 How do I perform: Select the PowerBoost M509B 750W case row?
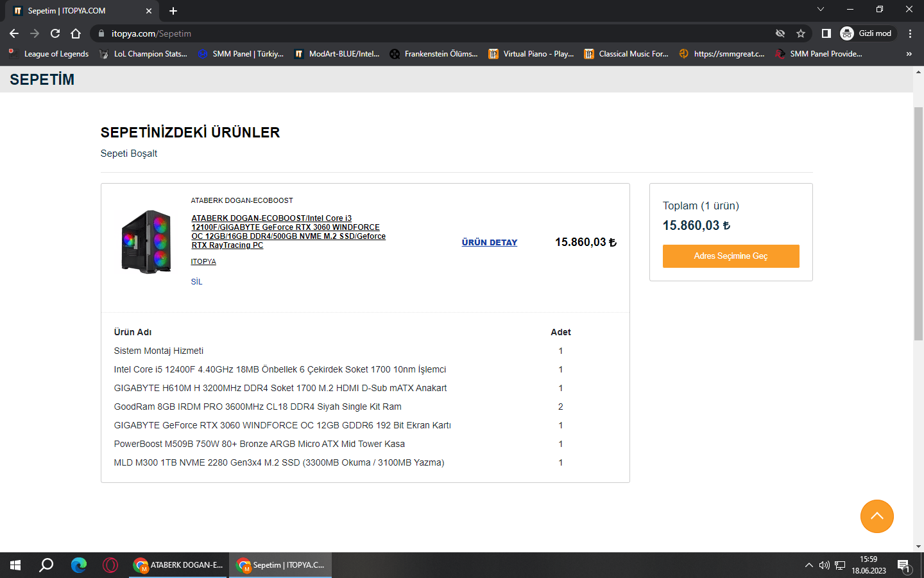[259, 444]
